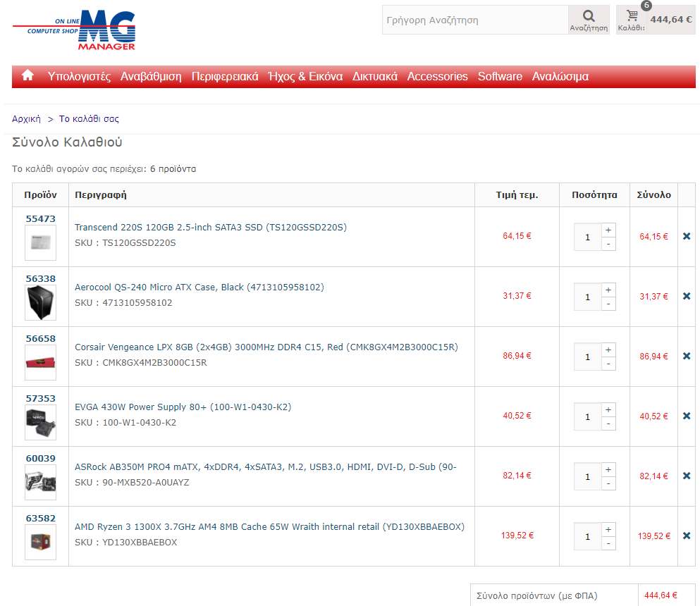Decrease quantity of Corsair Vengeance RAM
This screenshot has height=606, width=700.
(x=608, y=363)
